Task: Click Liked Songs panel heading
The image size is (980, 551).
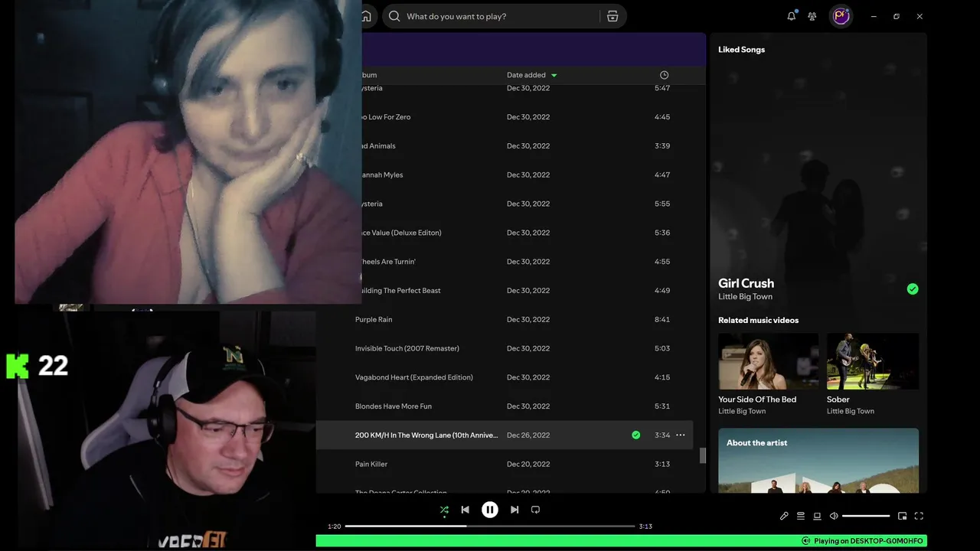Action: coord(741,50)
